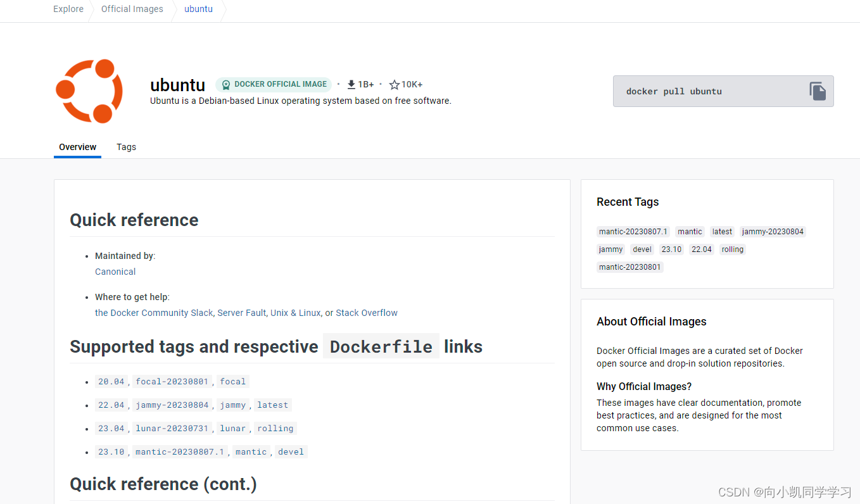The height and width of the screenshot is (504, 860).
Task: Click the star icon next to 10K+
Action: coord(396,84)
